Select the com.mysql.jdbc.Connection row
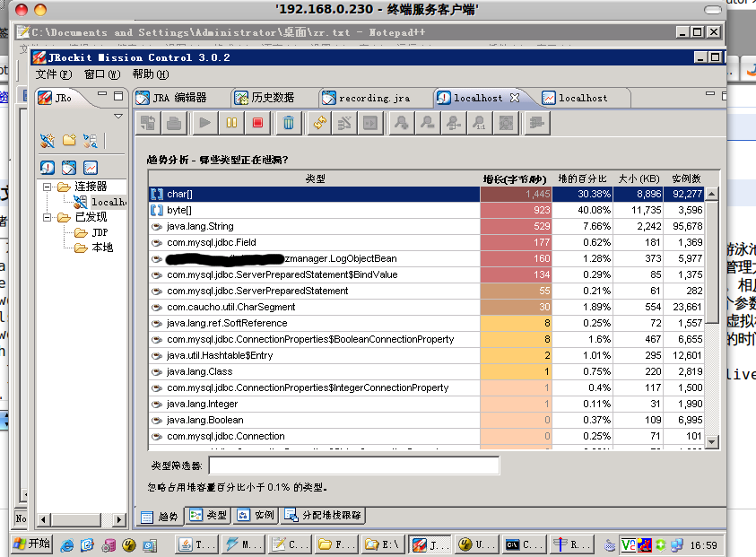 (x=427, y=437)
